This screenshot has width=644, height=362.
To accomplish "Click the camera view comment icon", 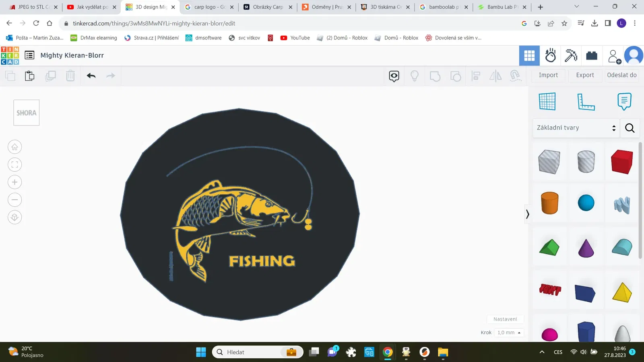I will point(394,76).
